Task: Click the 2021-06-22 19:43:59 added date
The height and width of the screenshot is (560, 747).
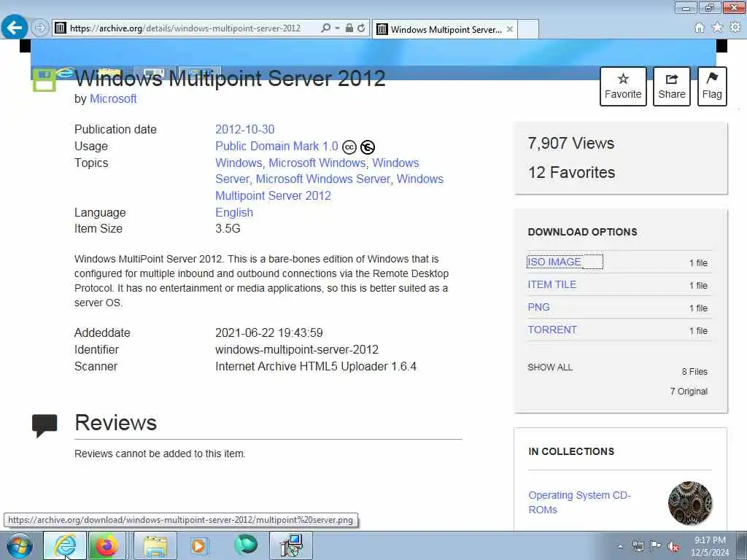Action: click(x=269, y=332)
